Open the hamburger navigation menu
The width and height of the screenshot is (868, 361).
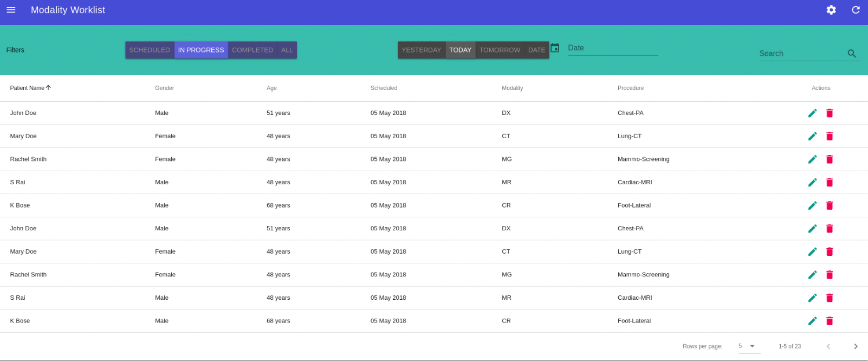[11, 10]
